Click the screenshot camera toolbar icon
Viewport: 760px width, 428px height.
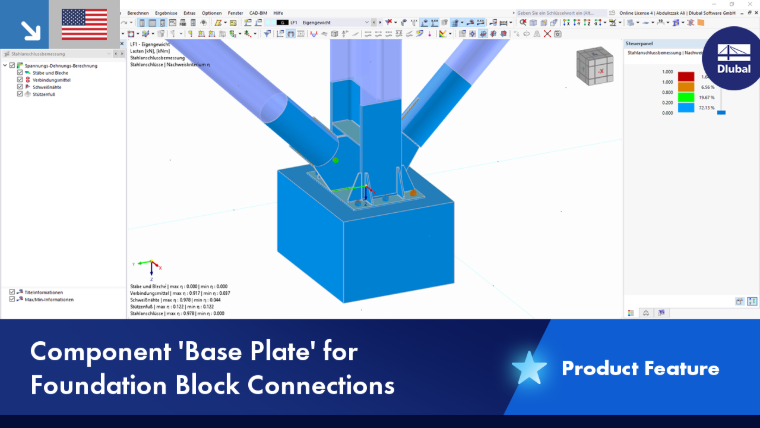558,33
